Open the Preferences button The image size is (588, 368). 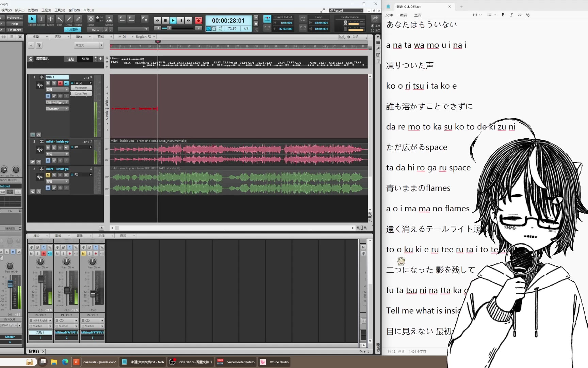(x=14, y=18)
